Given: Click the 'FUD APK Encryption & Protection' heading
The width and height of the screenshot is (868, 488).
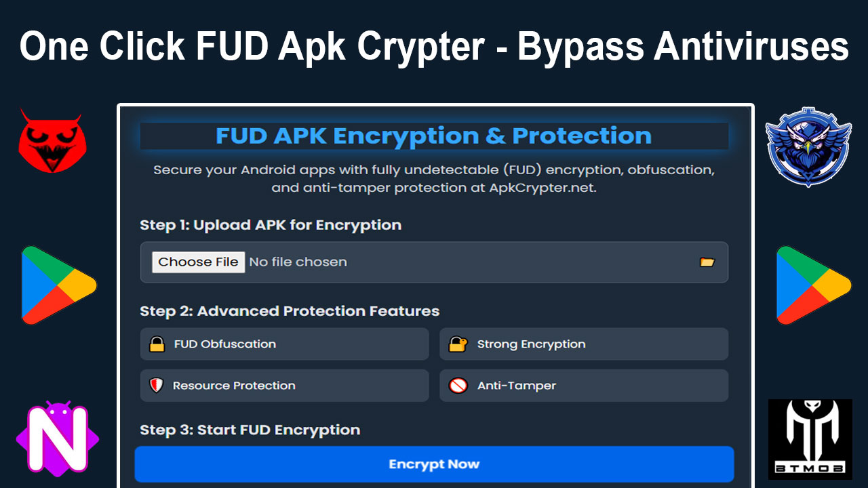Looking at the screenshot, I should (x=433, y=136).
